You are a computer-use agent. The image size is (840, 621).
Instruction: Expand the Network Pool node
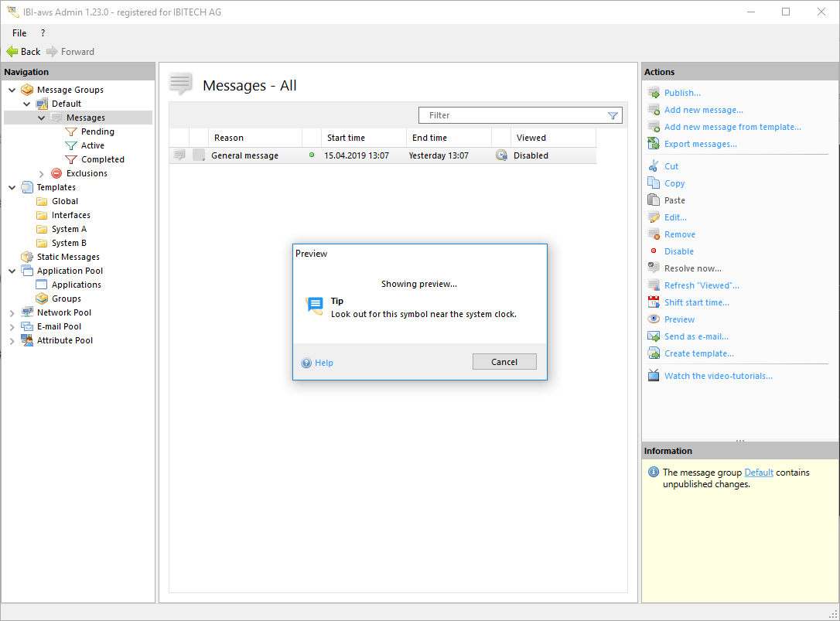coord(12,313)
